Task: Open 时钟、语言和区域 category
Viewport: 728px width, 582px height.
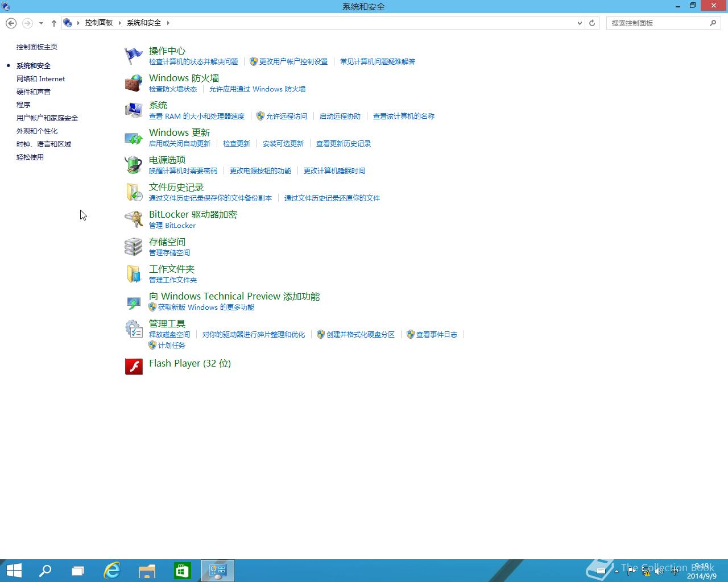Action: 44,144
